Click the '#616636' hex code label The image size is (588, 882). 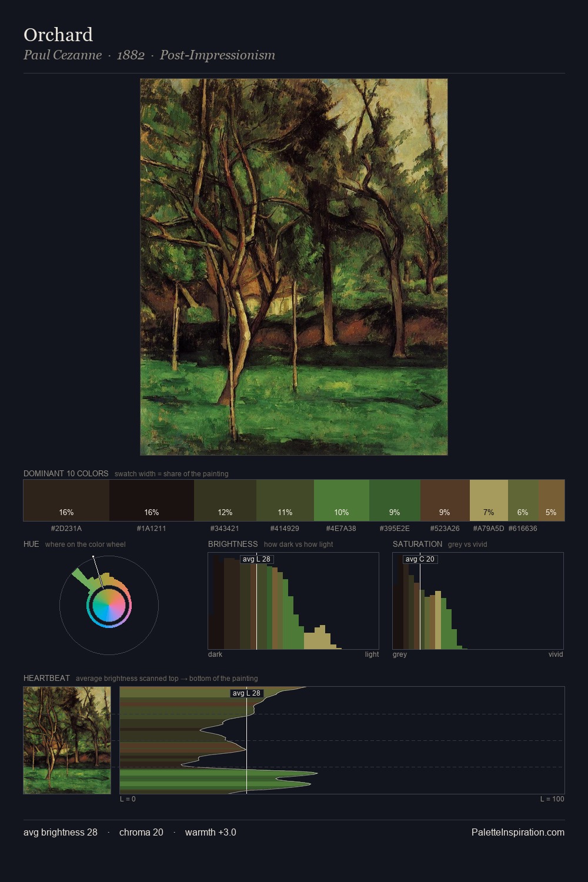point(523,529)
